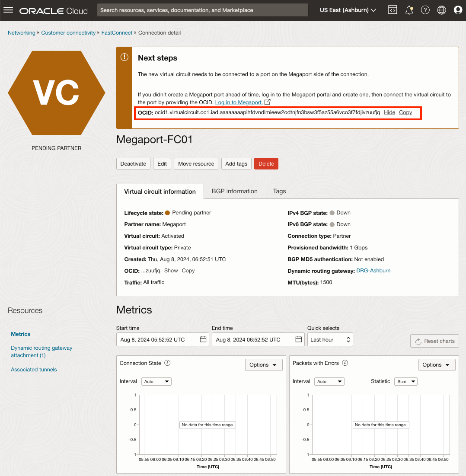Open the notifications bell

409,10
